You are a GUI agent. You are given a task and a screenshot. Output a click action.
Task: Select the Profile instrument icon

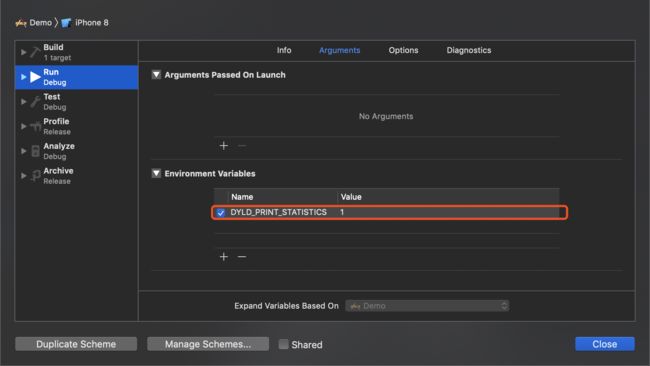pyautogui.click(x=35, y=126)
